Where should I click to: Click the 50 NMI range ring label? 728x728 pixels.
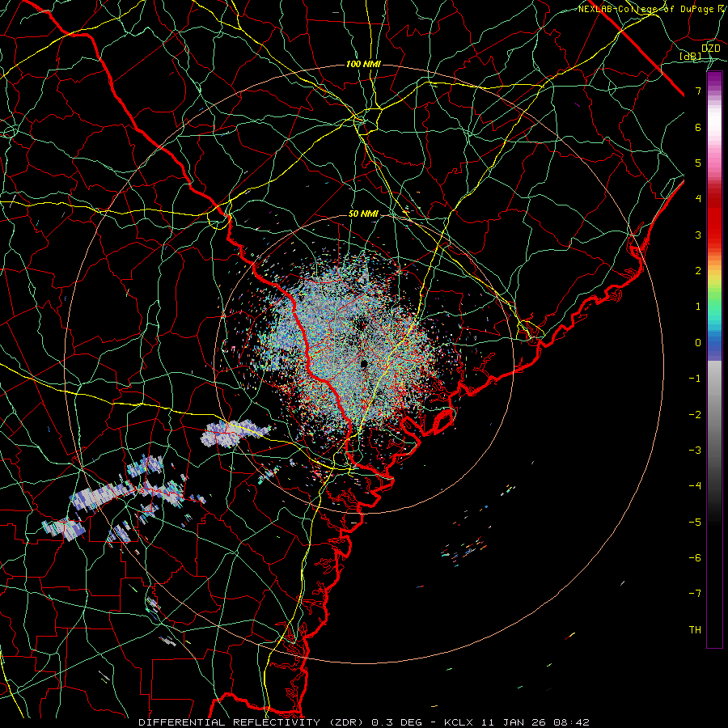click(x=363, y=214)
